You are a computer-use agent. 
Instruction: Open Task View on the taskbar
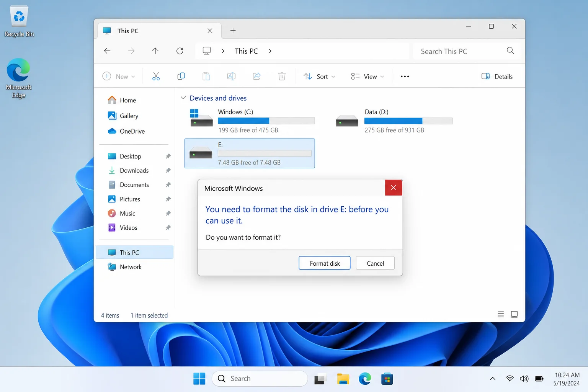click(x=320, y=379)
